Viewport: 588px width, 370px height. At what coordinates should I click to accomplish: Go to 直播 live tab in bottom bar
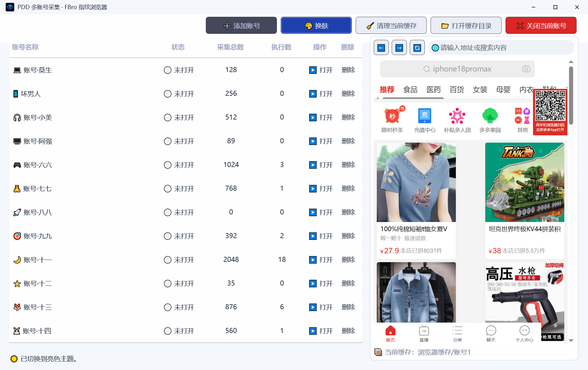tap(424, 334)
